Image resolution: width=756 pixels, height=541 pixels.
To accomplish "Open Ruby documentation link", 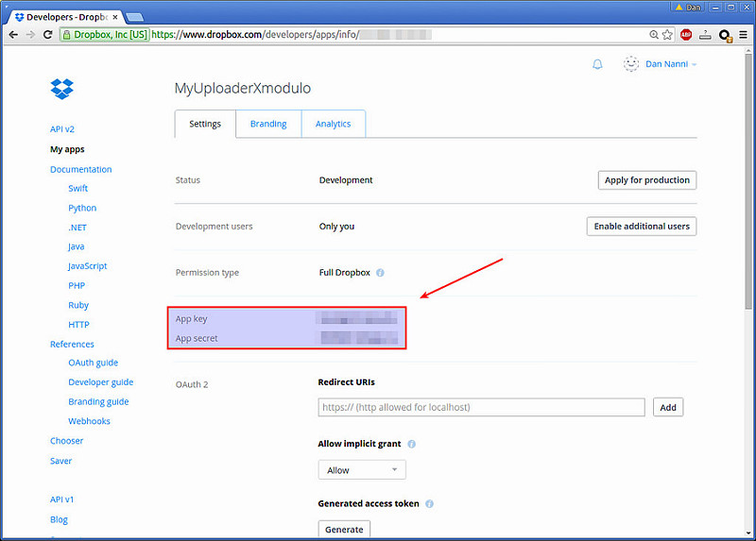I will [78, 305].
